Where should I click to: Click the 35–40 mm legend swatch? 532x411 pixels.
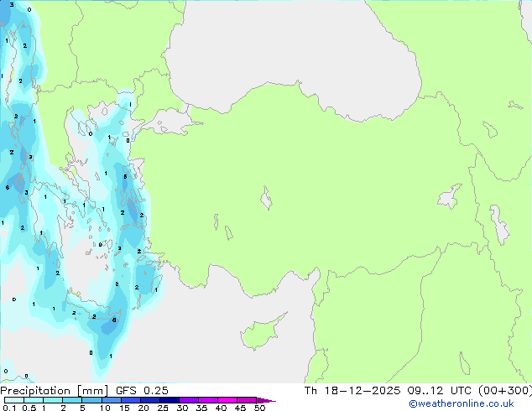(x=207, y=400)
